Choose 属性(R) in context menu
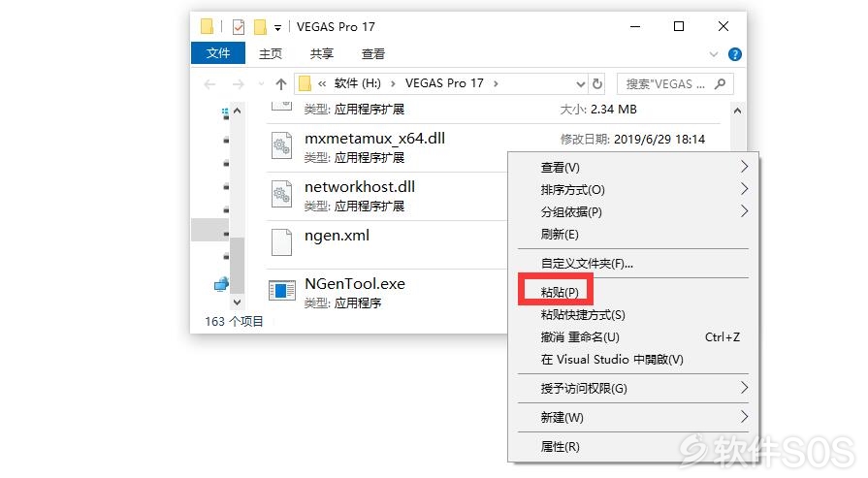The image size is (868, 478). pyautogui.click(x=633, y=446)
